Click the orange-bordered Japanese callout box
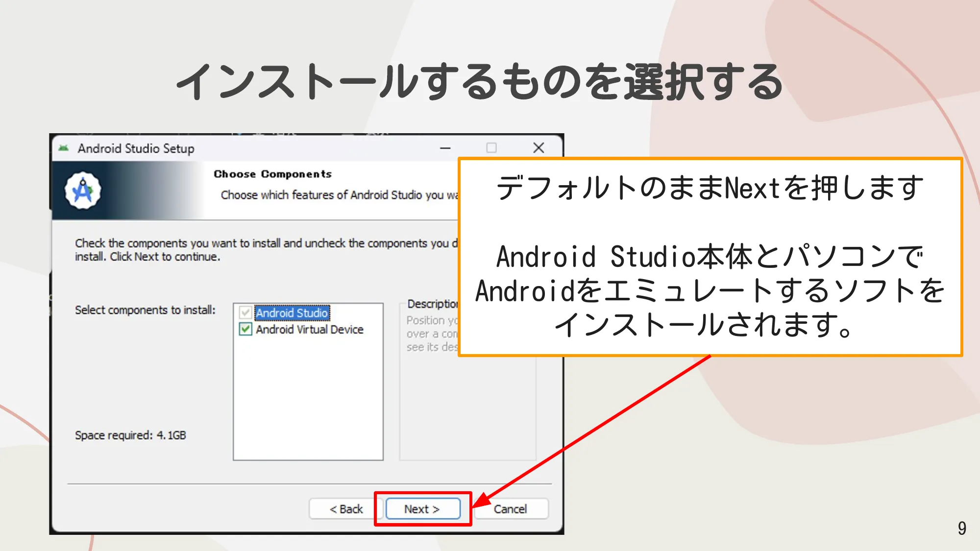The image size is (980, 551). pyautogui.click(x=710, y=257)
